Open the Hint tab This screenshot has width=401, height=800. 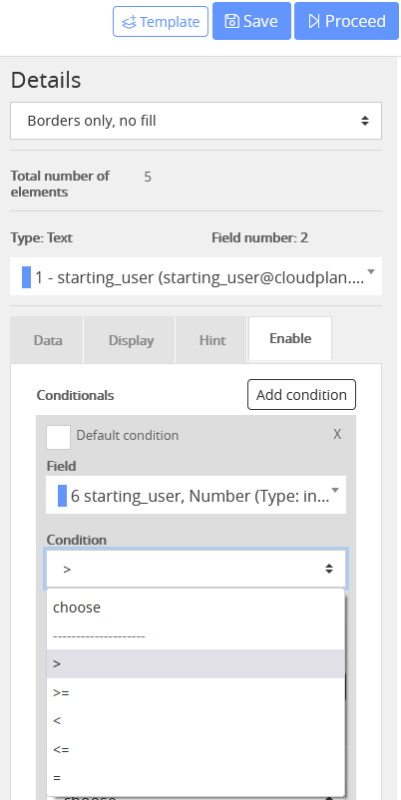(212, 340)
